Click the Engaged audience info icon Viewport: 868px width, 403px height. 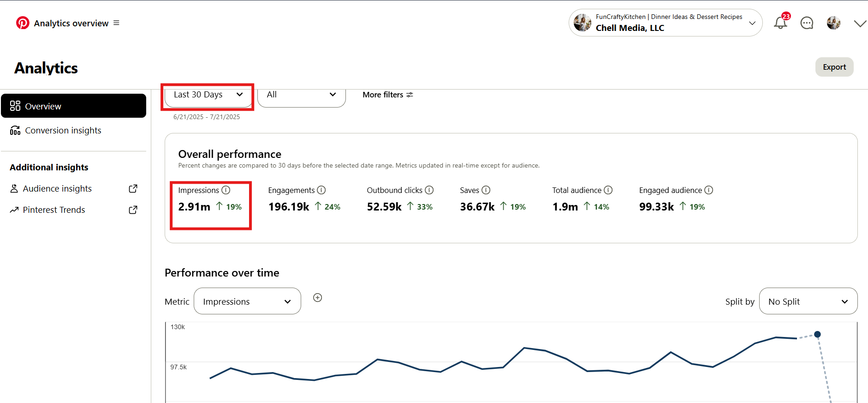tap(709, 190)
